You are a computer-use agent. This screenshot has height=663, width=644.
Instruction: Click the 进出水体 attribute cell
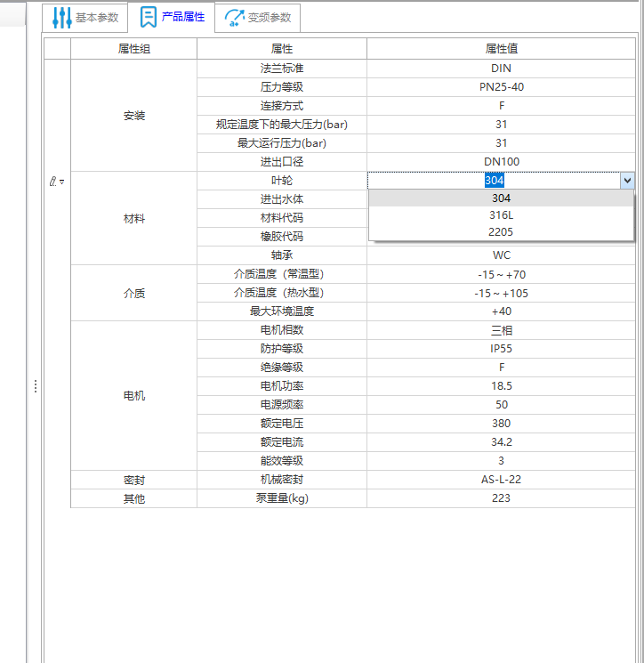(282, 199)
